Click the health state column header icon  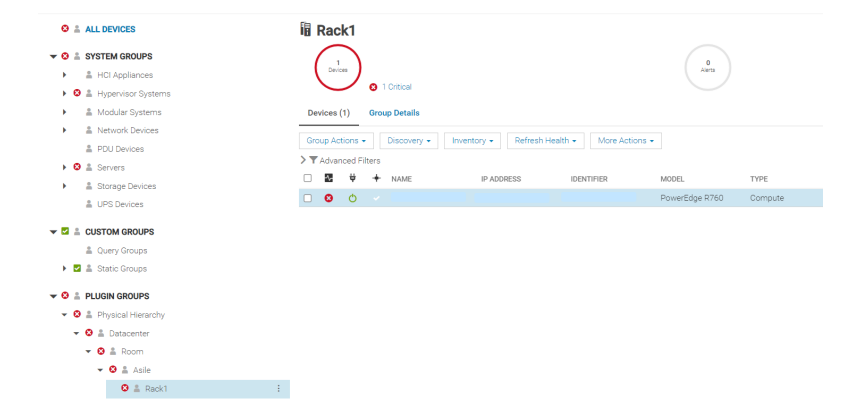(x=329, y=178)
